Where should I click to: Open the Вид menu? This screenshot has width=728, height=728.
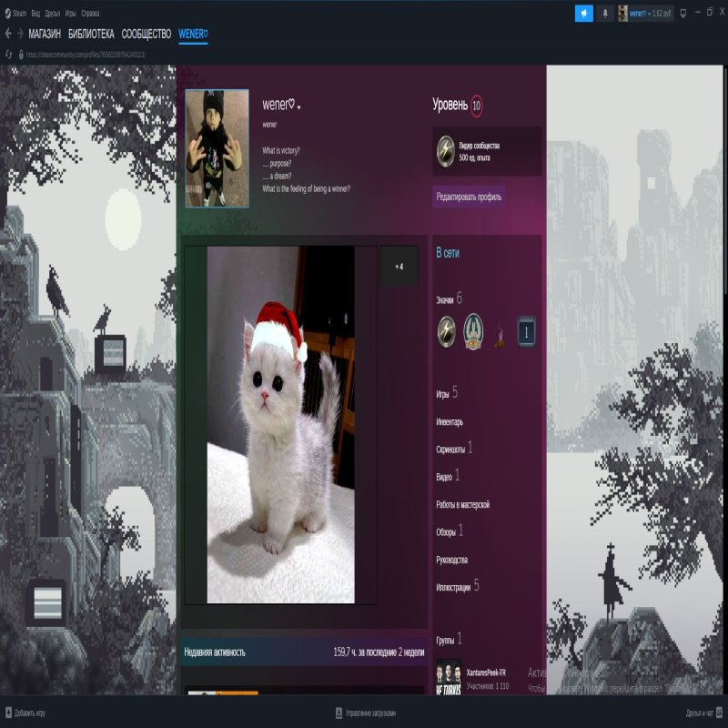35,14
